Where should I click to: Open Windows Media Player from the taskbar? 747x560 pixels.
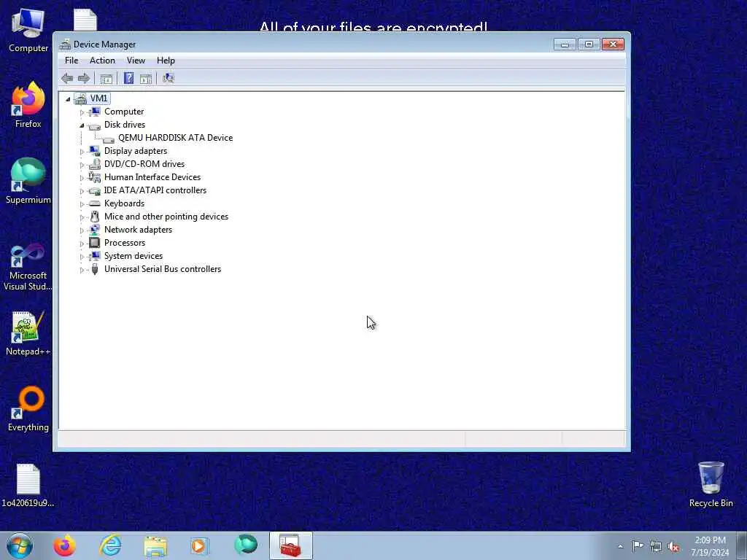pyautogui.click(x=200, y=545)
